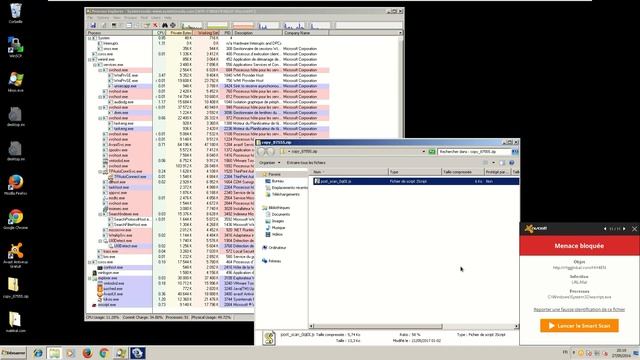Collapse the services.exe node in process tree
640x360 pixels.
click(95, 64)
